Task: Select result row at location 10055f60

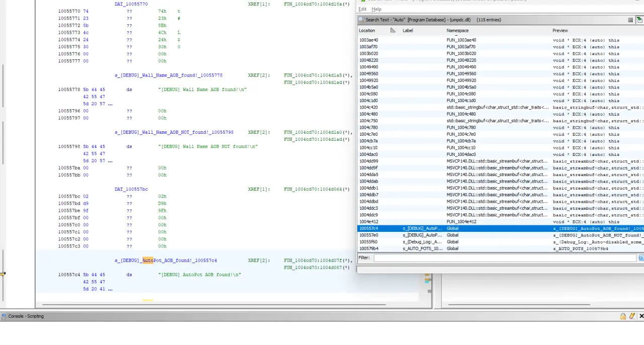Action: pos(501,242)
